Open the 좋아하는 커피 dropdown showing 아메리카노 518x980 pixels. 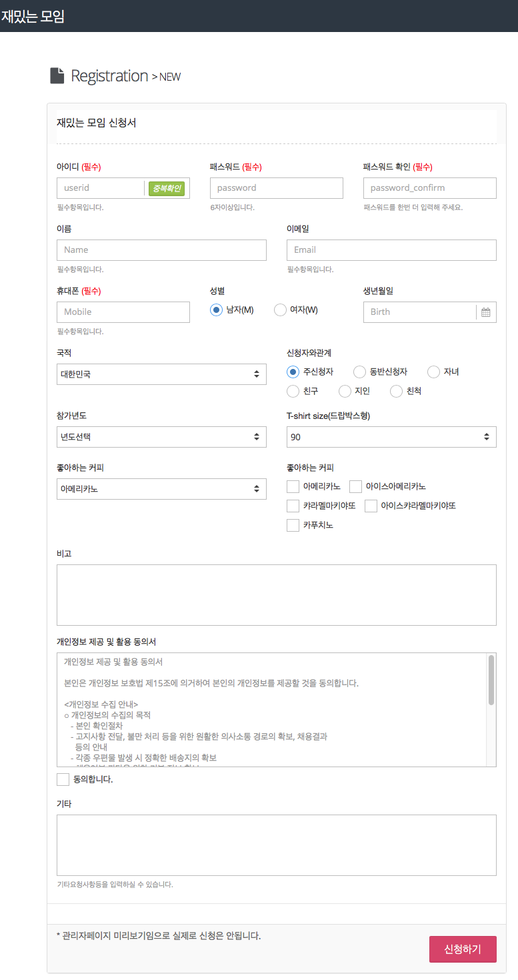(161, 489)
